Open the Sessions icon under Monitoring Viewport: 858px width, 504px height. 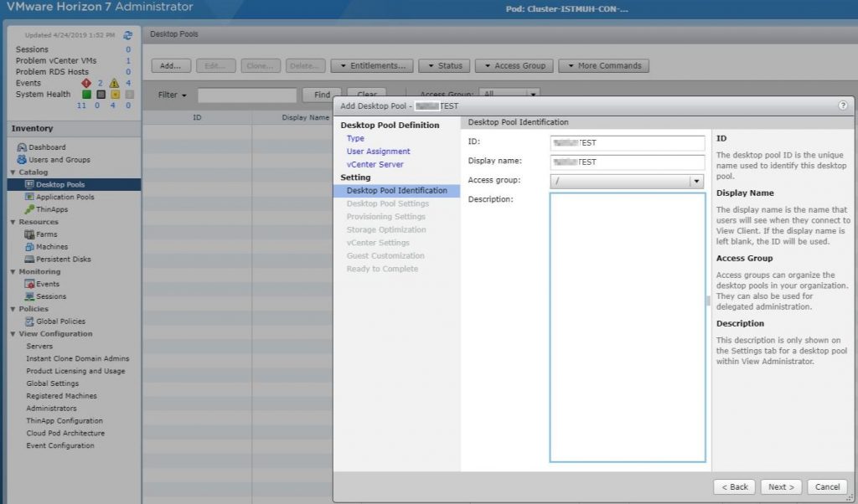click(29, 296)
